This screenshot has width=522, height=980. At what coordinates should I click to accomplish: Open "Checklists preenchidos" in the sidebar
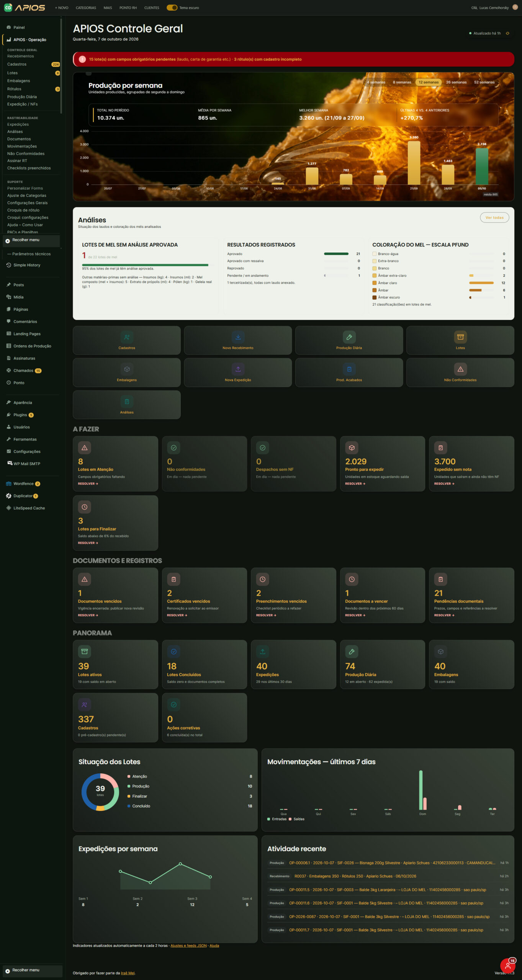tap(29, 168)
